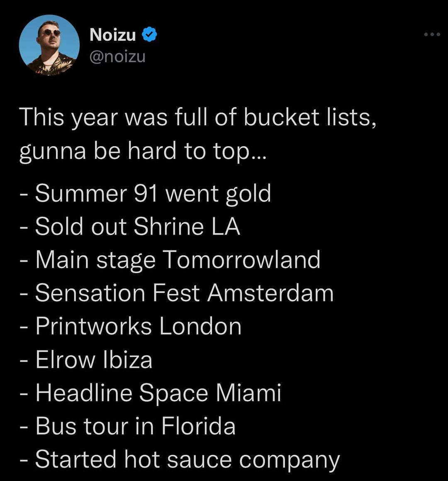Click the word "Tomorrowland" in the tweet

[241, 260]
